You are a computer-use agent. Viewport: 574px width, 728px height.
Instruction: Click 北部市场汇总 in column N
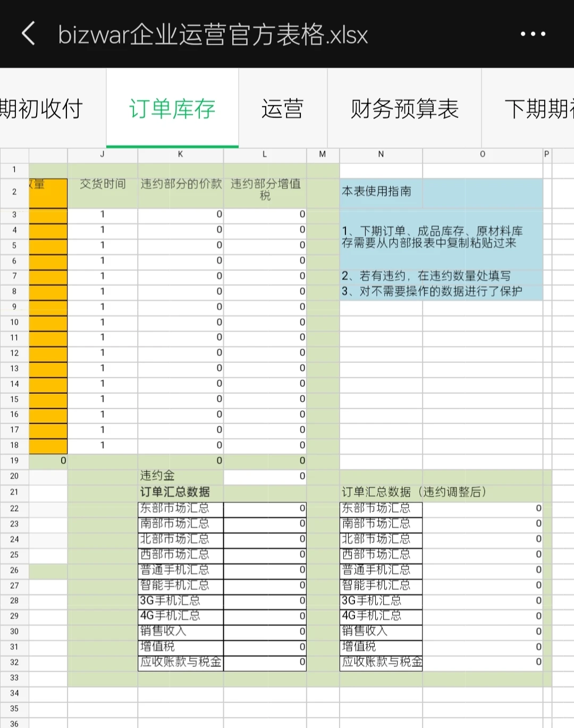point(381,539)
